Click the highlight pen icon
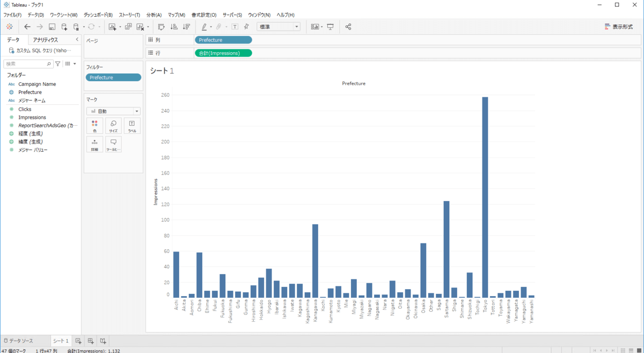This screenshot has height=353, width=644. tap(204, 26)
